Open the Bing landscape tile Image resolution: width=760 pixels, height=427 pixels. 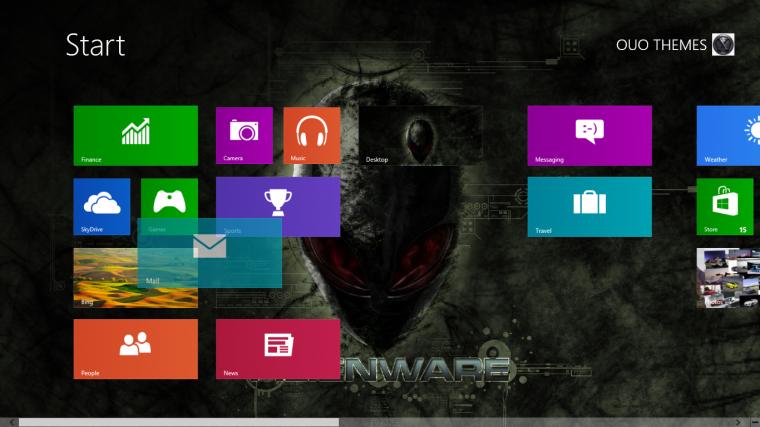(105, 278)
